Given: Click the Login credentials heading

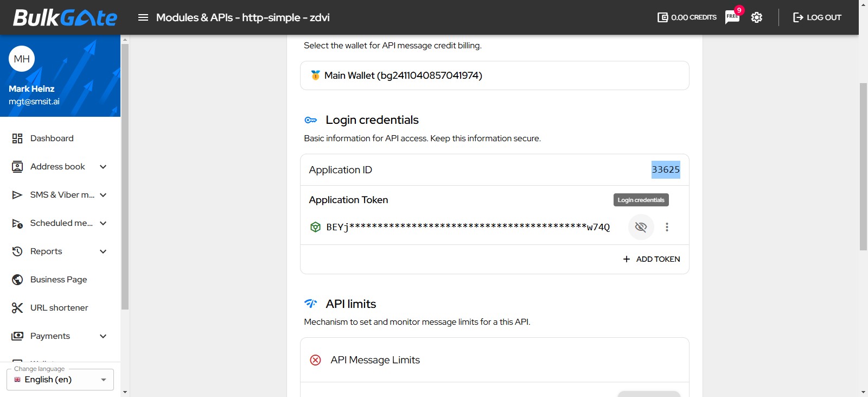Looking at the screenshot, I should [x=372, y=120].
